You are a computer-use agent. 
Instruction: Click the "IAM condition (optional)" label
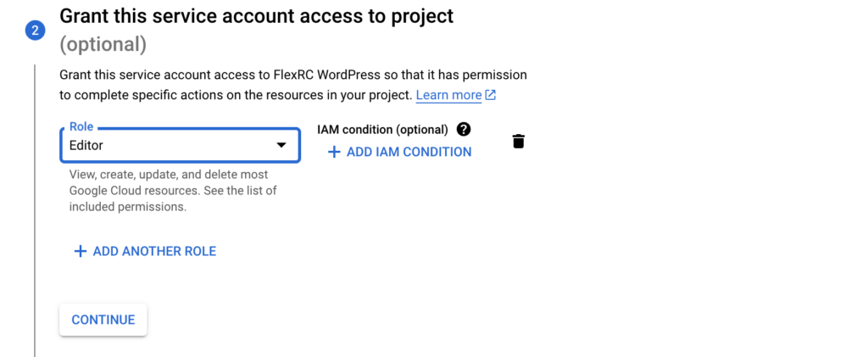coord(382,130)
